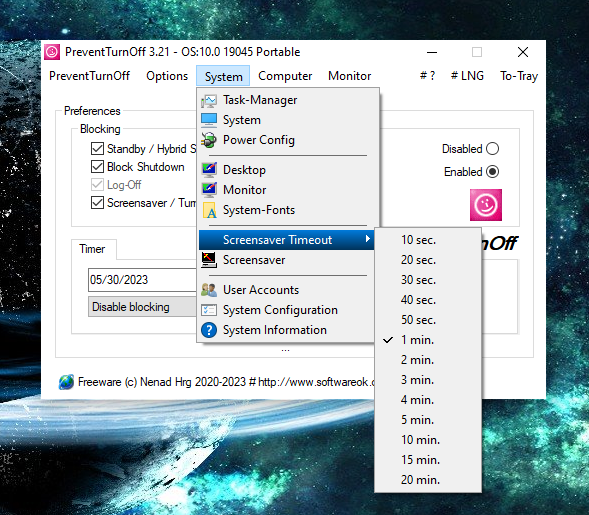Click the Screensaver laptop icon
589x515 pixels.
[209, 260]
